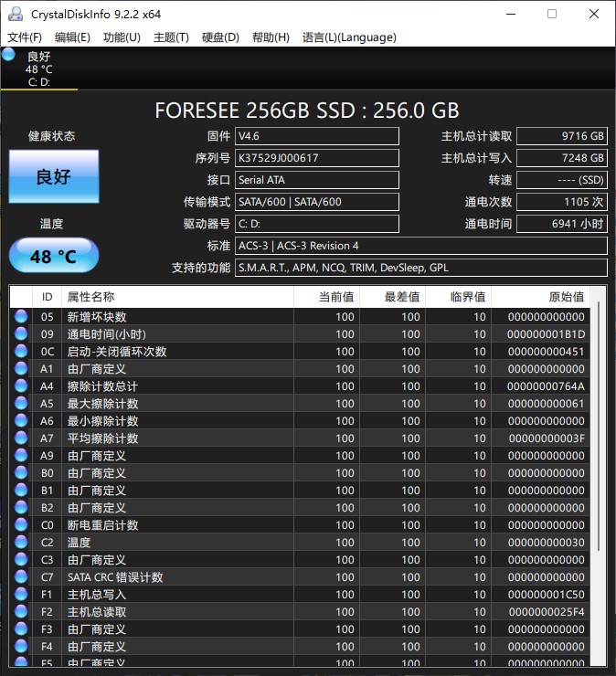Click the status orb in row A9
This screenshot has width=616, height=676.
point(21,455)
